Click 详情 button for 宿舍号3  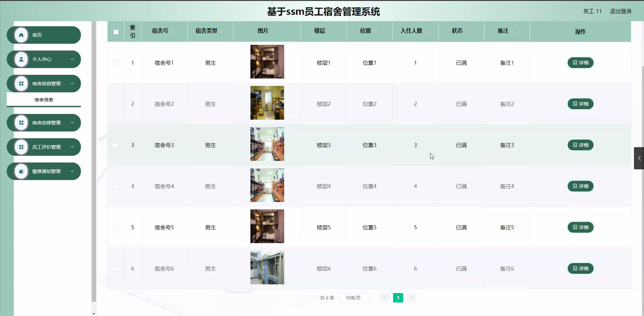point(580,145)
